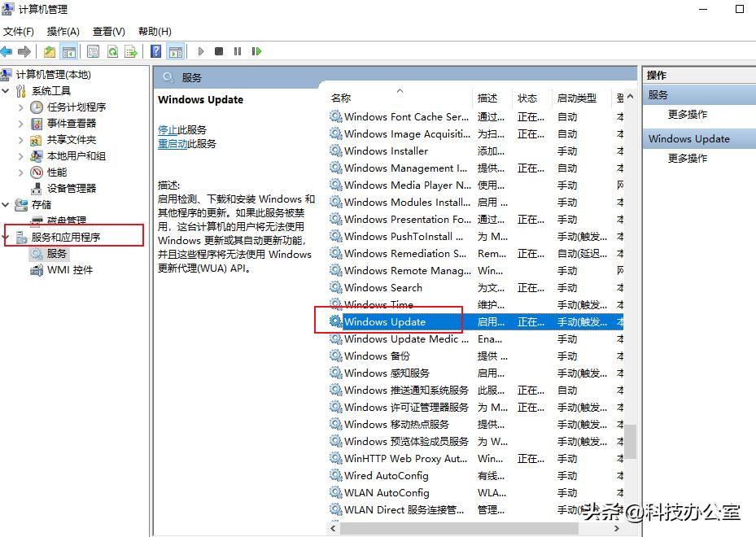Start the service with the play arrow icon
756x537 pixels.
pyautogui.click(x=200, y=51)
